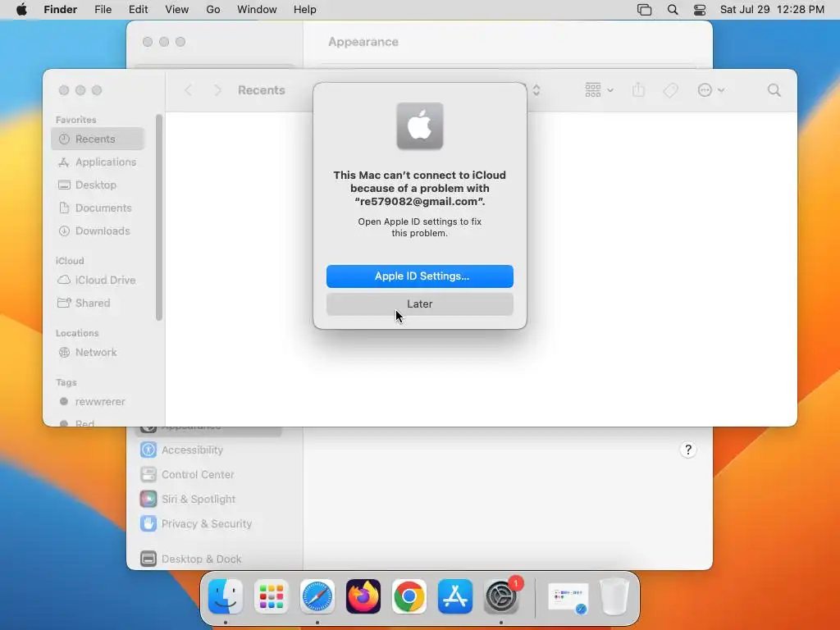This screenshot has height=630, width=840.
Task: Open the Finder group-by dropdown
Action: pyautogui.click(x=599, y=90)
